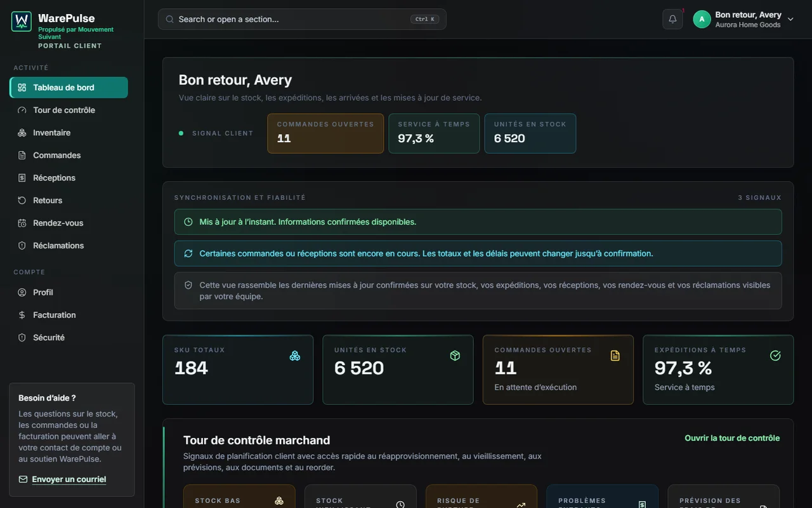Go to Inventaire section
The image size is (812, 508).
point(69,133)
